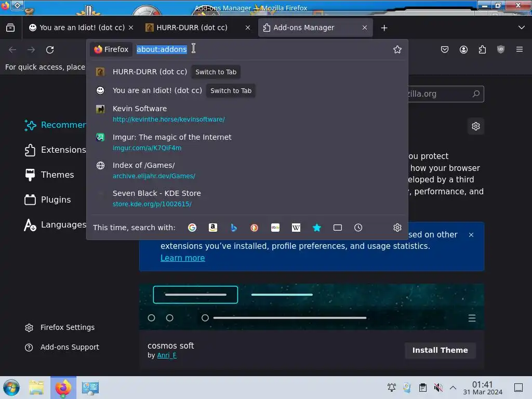Select Kevin Software suggestion

pyautogui.click(x=247, y=114)
